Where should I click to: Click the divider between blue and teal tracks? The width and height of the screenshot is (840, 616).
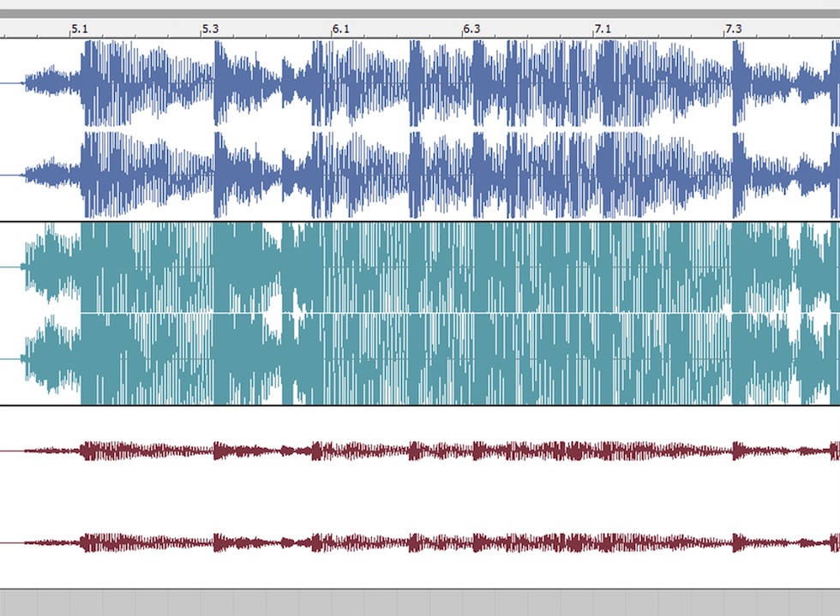coord(420,222)
